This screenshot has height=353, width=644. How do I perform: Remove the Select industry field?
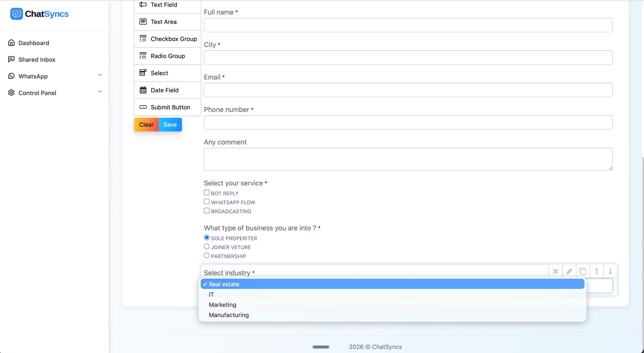(555, 271)
